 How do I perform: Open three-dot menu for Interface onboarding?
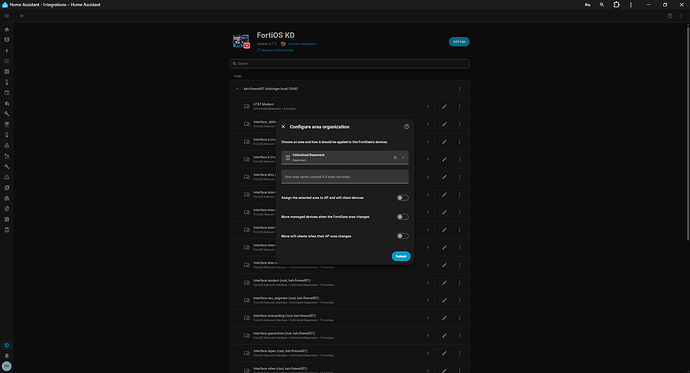tap(459, 318)
